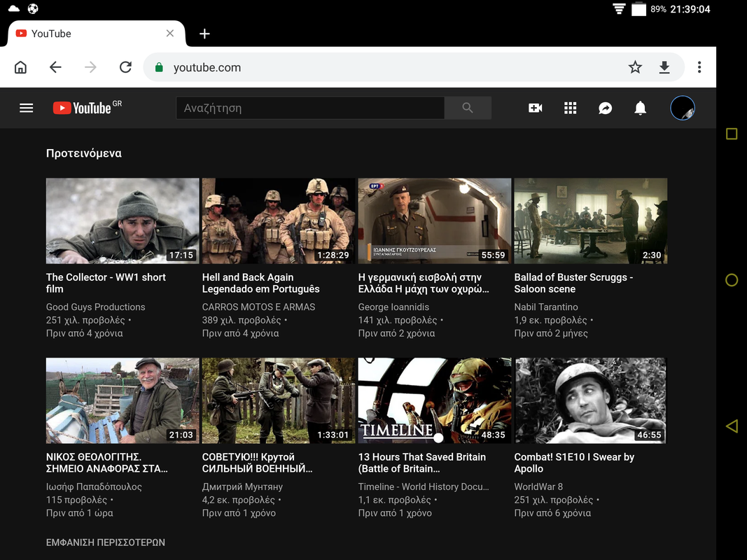The width and height of the screenshot is (747, 560).
Task: Click title '13 Hours That Saved Britain'
Action: coord(422,463)
